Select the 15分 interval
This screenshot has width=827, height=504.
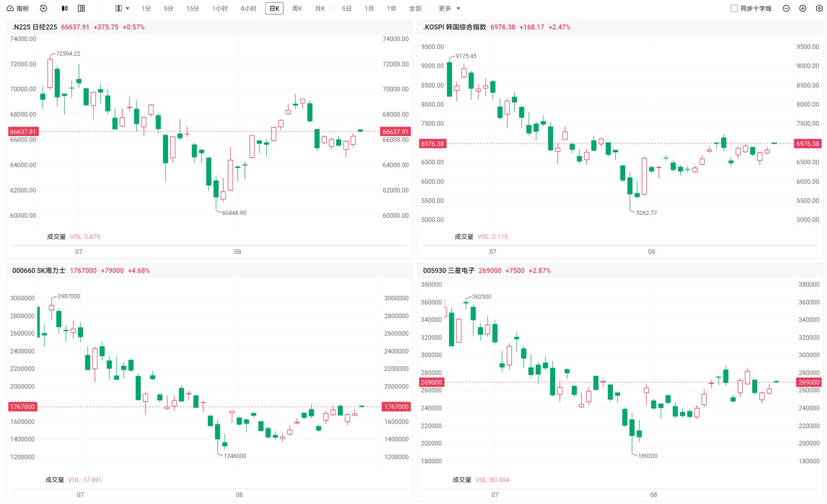coord(193,8)
